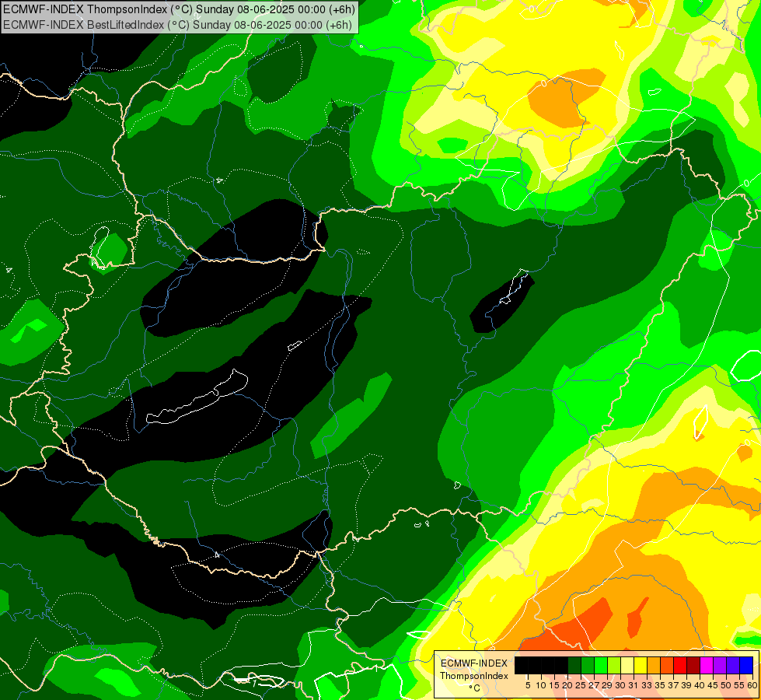This screenshot has height=700, width=761.
Task: Click the °C unit label in legend
Action: click(474, 688)
